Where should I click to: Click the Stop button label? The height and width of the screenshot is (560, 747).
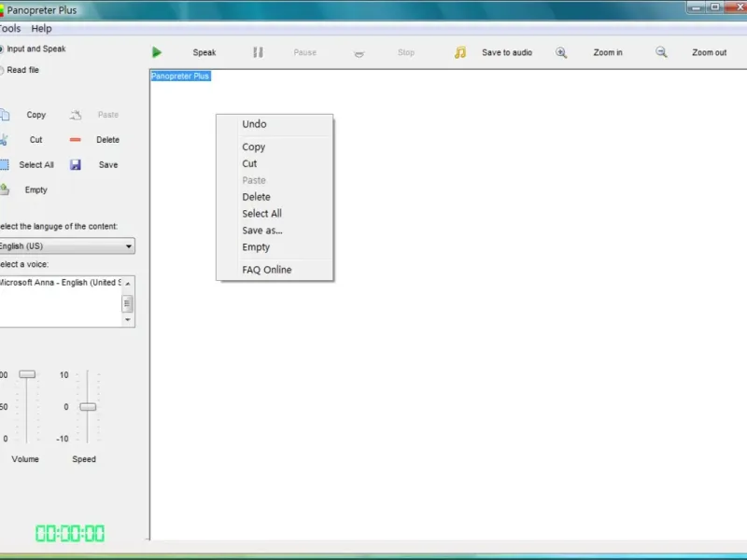point(406,52)
